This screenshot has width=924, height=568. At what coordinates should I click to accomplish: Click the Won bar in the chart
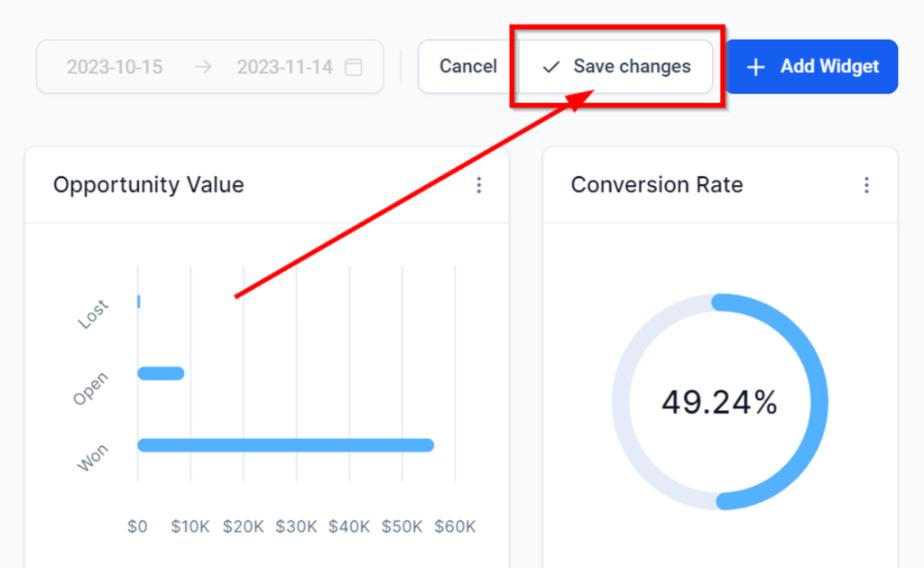[x=285, y=445]
